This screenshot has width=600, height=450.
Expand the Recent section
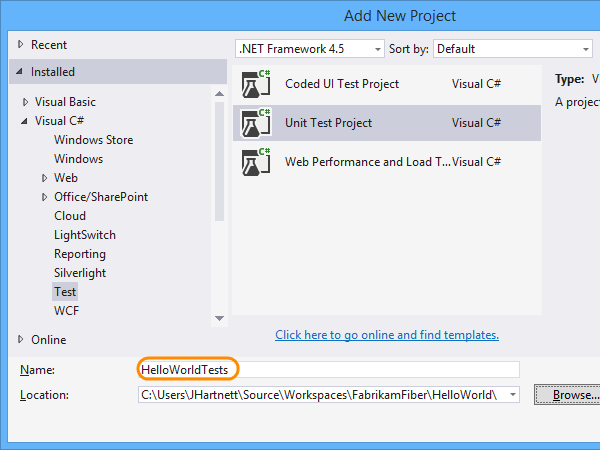tap(22, 45)
